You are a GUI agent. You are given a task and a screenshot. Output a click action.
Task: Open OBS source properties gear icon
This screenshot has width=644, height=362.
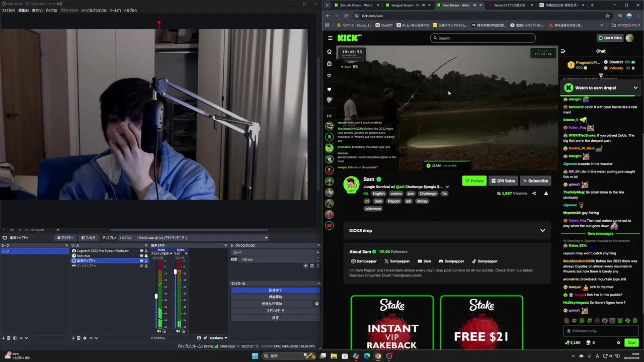[x=85, y=338]
